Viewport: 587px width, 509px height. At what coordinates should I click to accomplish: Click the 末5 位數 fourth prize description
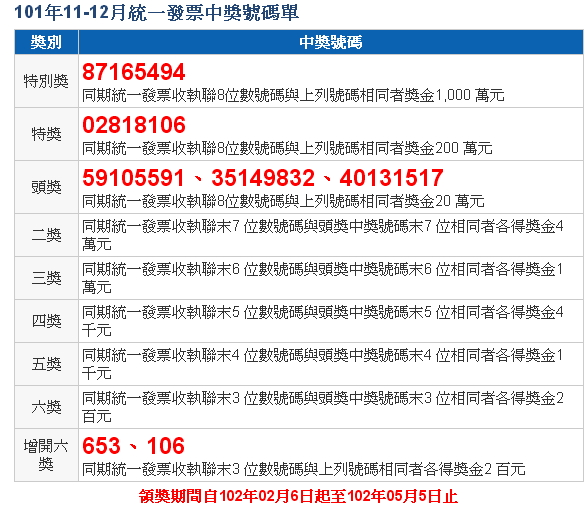(322, 321)
